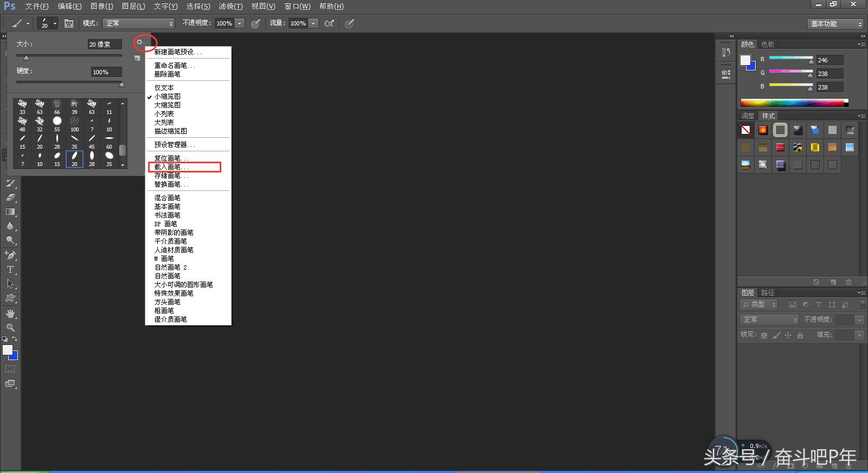Click 复位画笔 in the brush menu

pyautogui.click(x=171, y=158)
